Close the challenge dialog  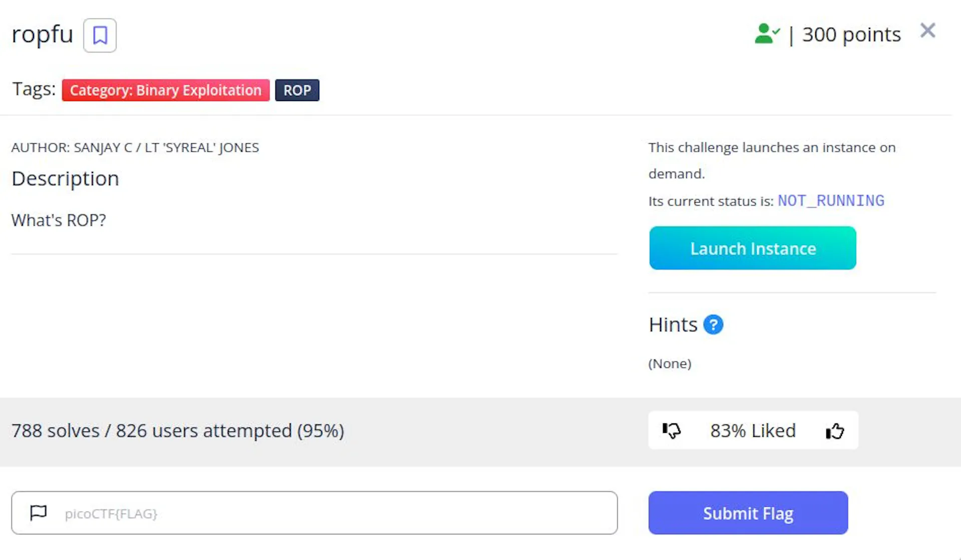click(927, 31)
